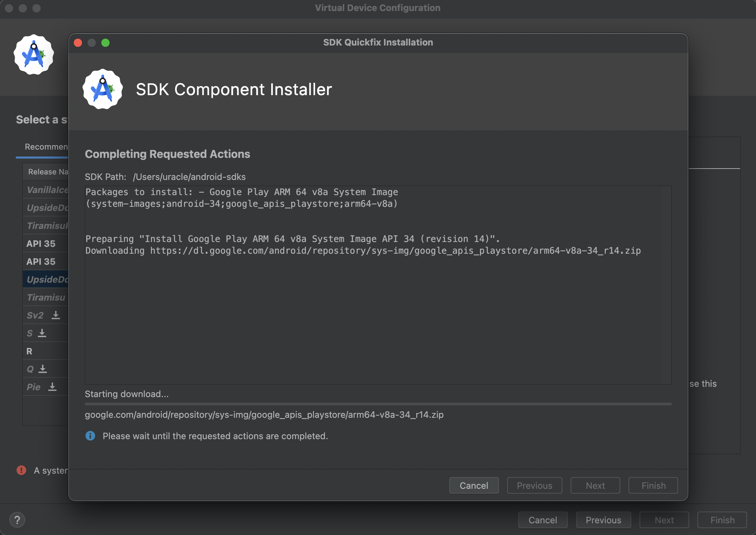756x535 pixels.
Task: Select the highlighted UpsideDownCake row
Action: (45, 279)
